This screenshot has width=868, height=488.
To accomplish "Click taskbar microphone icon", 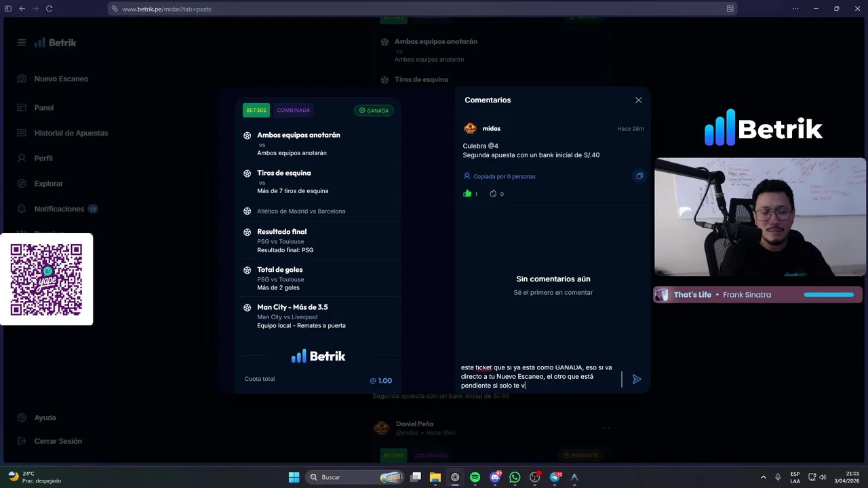I will click(x=778, y=477).
